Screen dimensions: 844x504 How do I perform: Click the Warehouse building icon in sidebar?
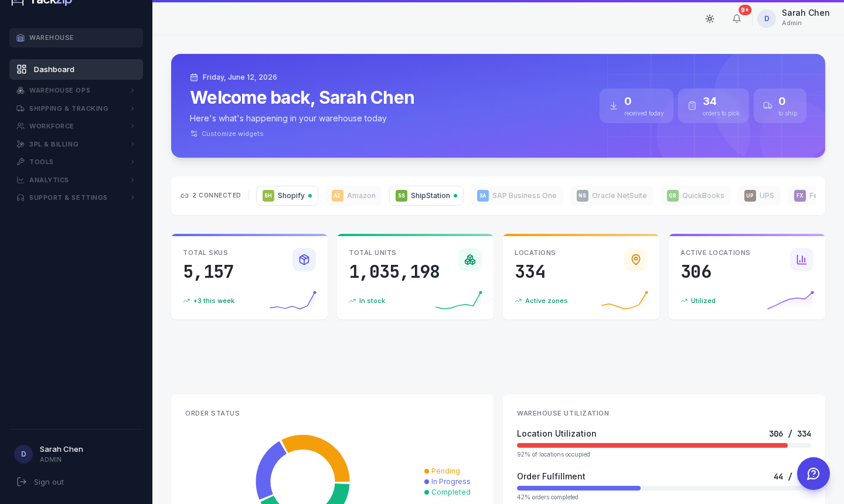click(x=21, y=38)
